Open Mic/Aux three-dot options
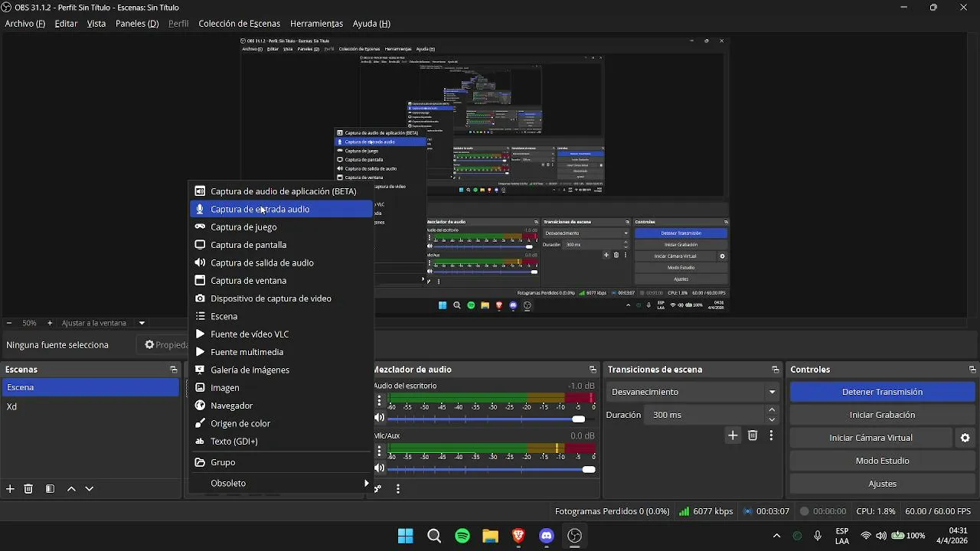980x551 pixels. [379, 451]
